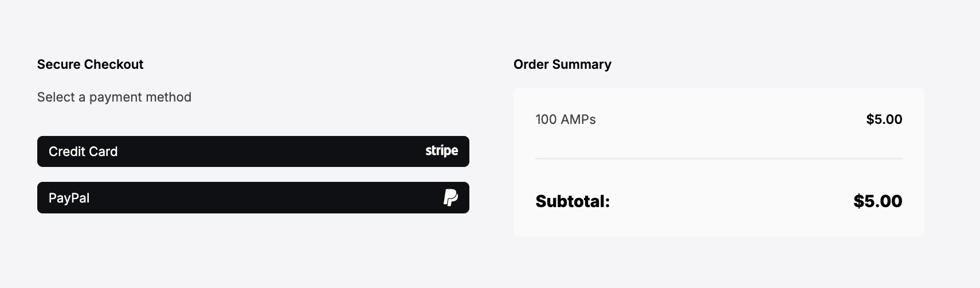980x288 pixels.
Task: Click the 'Credit Card' button label text
Action: (83, 151)
